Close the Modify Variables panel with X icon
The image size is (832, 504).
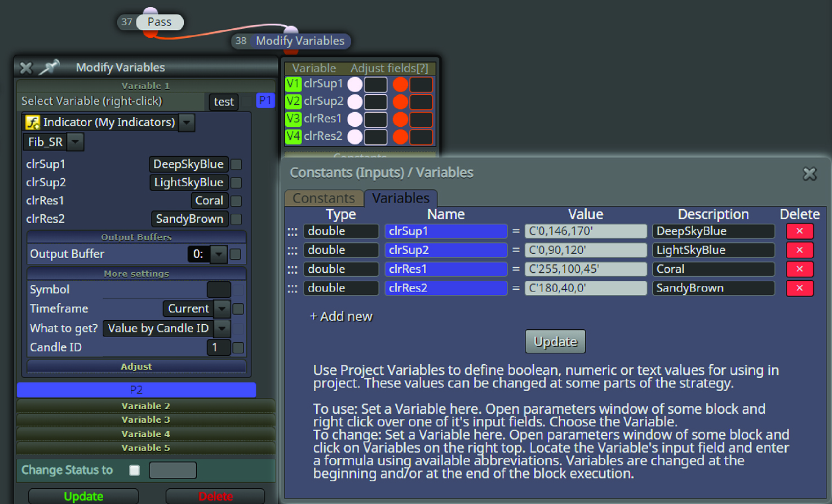tap(26, 68)
